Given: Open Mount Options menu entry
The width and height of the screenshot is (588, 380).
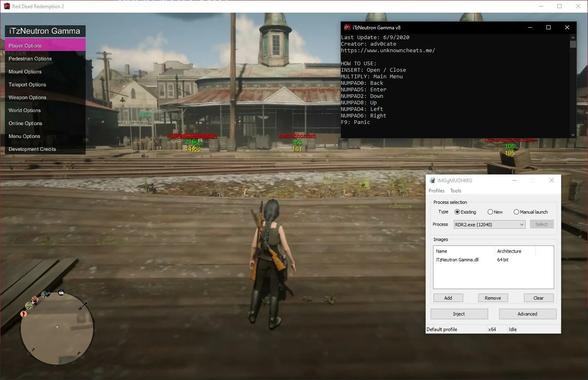Looking at the screenshot, I should coord(45,71).
